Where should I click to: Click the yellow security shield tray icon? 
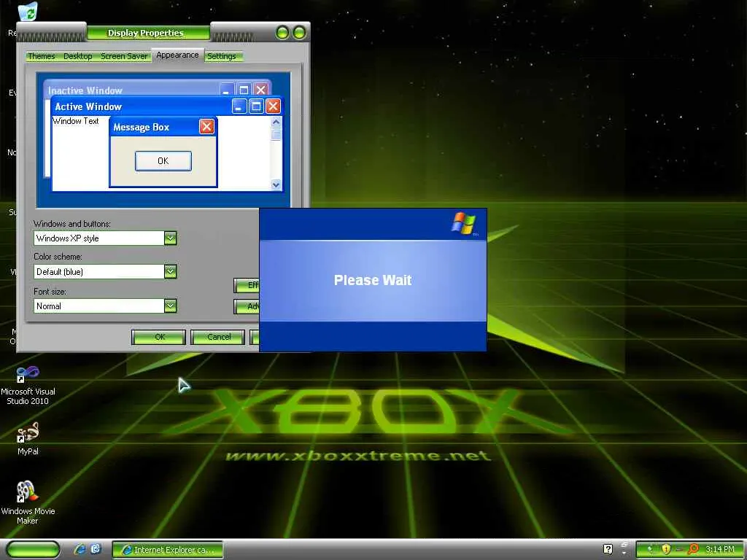coord(666,549)
